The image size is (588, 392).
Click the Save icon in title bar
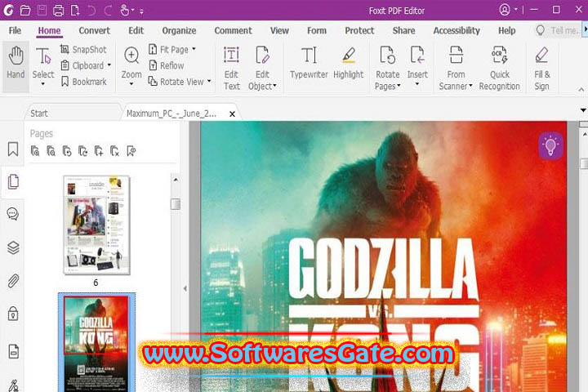click(42, 10)
